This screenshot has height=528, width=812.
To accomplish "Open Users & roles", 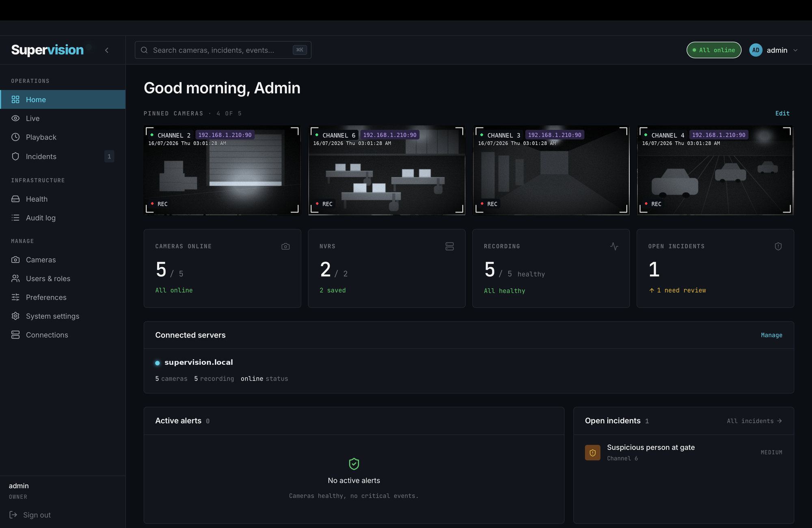I will point(63,279).
